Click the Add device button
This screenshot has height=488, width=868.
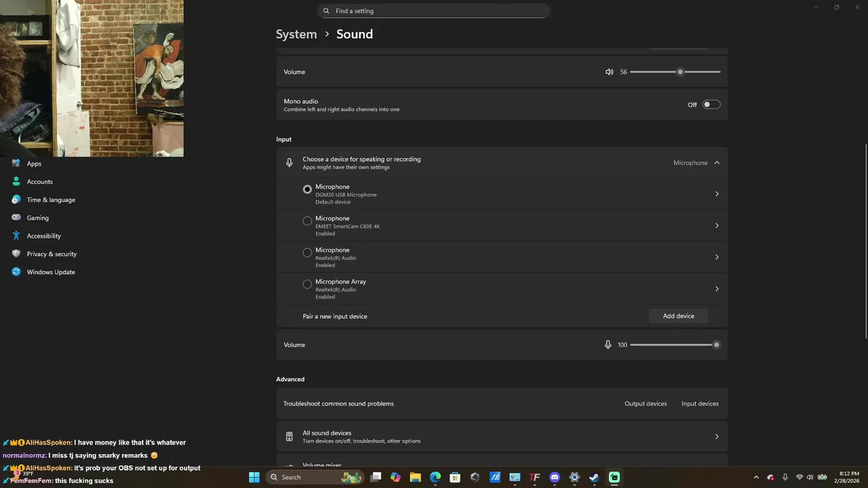click(678, 316)
